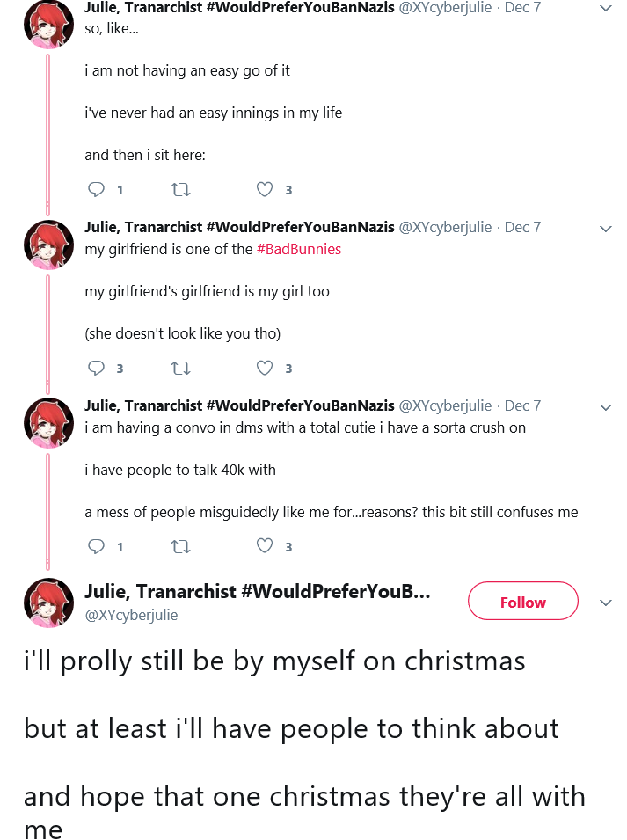
Task: Reply to the "so, like..." tweet
Action: [x=97, y=190]
